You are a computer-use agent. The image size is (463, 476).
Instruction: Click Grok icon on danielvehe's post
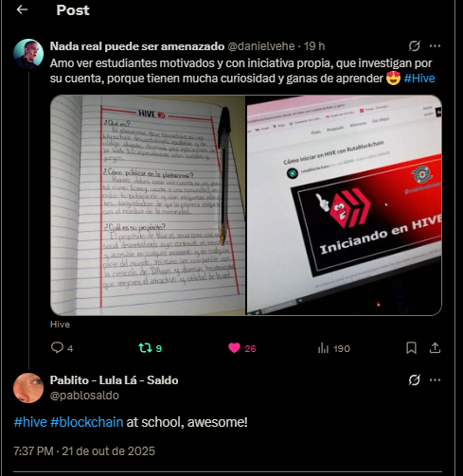(415, 46)
